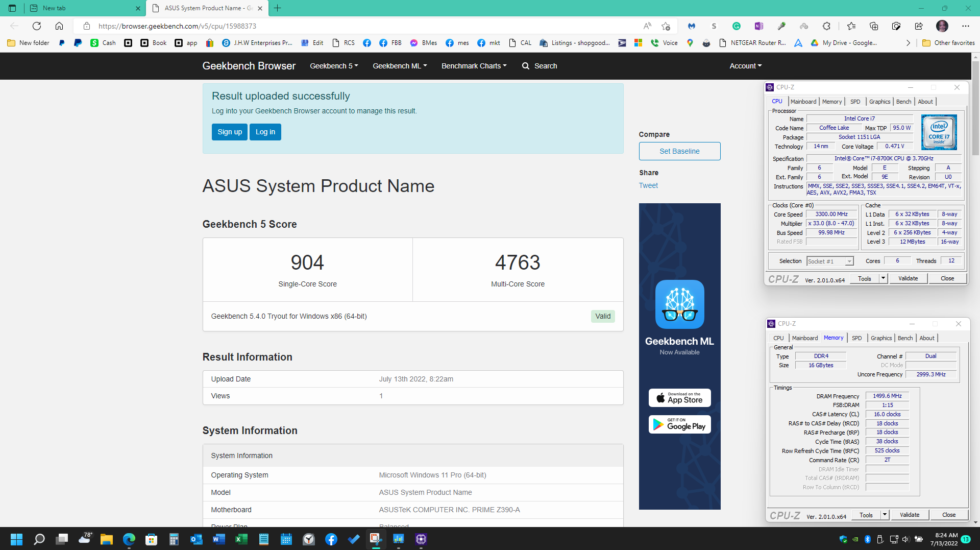
Task: Open File Explorer from the taskbar
Action: pyautogui.click(x=107, y=539)
